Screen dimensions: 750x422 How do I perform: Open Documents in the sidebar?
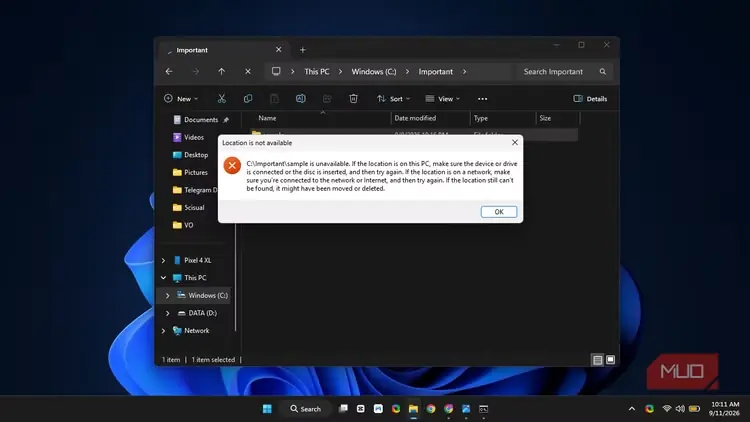pos(200,120)
